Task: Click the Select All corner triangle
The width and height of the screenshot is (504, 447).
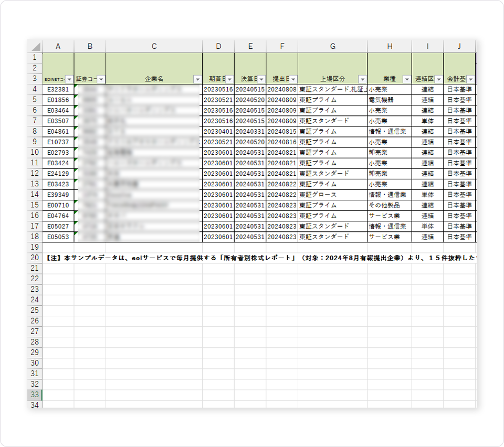Action: point(35,46)
